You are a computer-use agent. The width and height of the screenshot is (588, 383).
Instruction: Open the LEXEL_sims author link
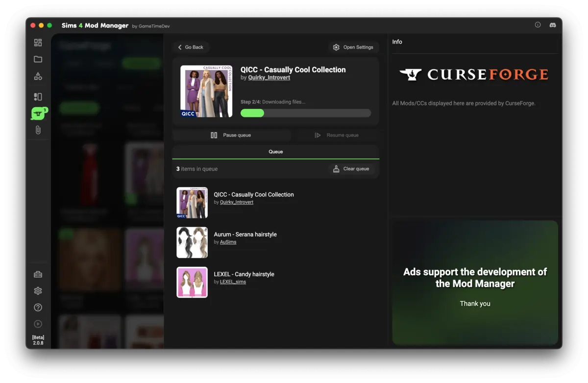point(233,282)
